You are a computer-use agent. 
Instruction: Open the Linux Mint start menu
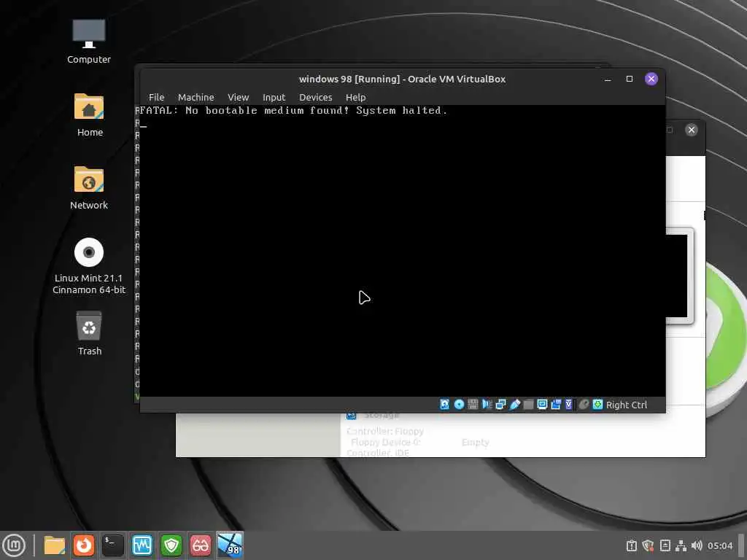pos(14,545)
